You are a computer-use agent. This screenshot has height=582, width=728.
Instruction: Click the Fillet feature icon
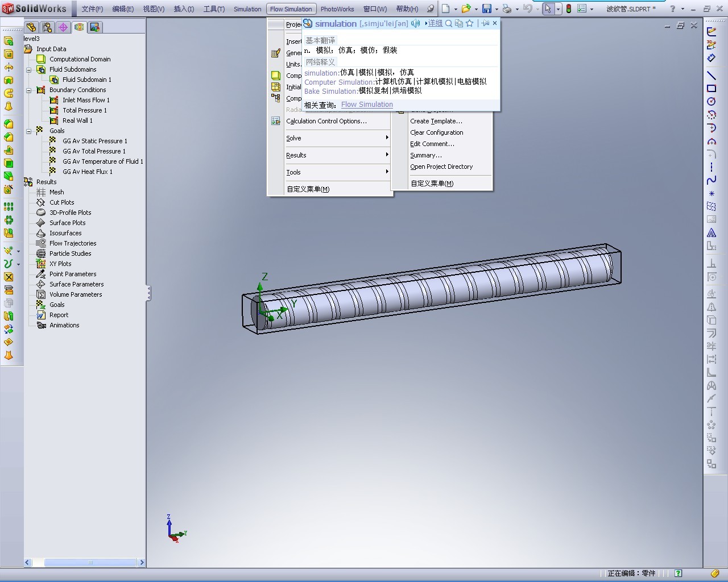point(9,124)
